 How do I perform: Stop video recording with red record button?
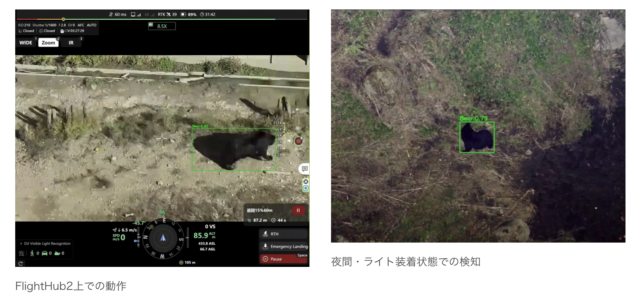click(299, 141)
